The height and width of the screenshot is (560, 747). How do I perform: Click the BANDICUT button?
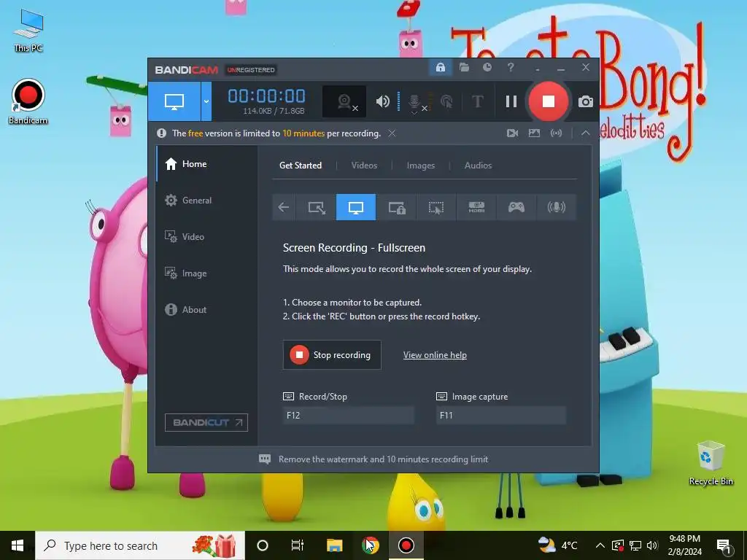coord(206,422)
